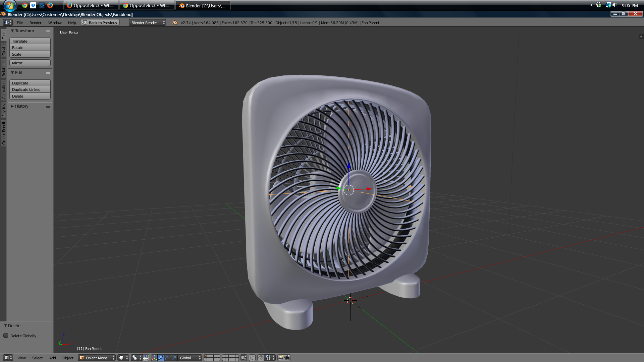Viewport: 644px width, 362px height.
Task: Click the blue Z-axis manipulator arrow
Action: click(348, 166)
